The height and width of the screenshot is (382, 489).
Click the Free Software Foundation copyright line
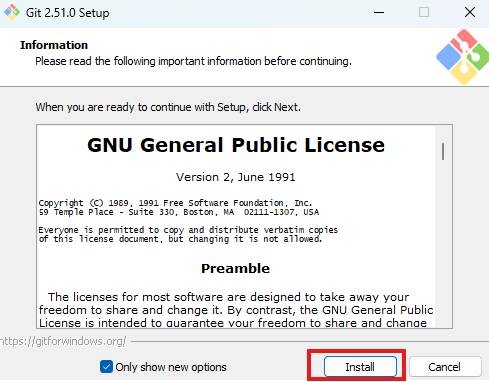175,203
